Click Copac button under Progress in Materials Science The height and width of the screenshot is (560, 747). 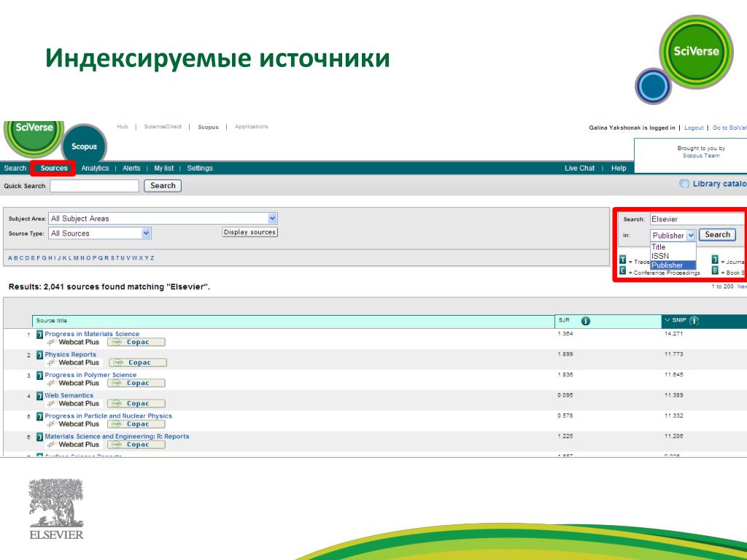point(136,342)
